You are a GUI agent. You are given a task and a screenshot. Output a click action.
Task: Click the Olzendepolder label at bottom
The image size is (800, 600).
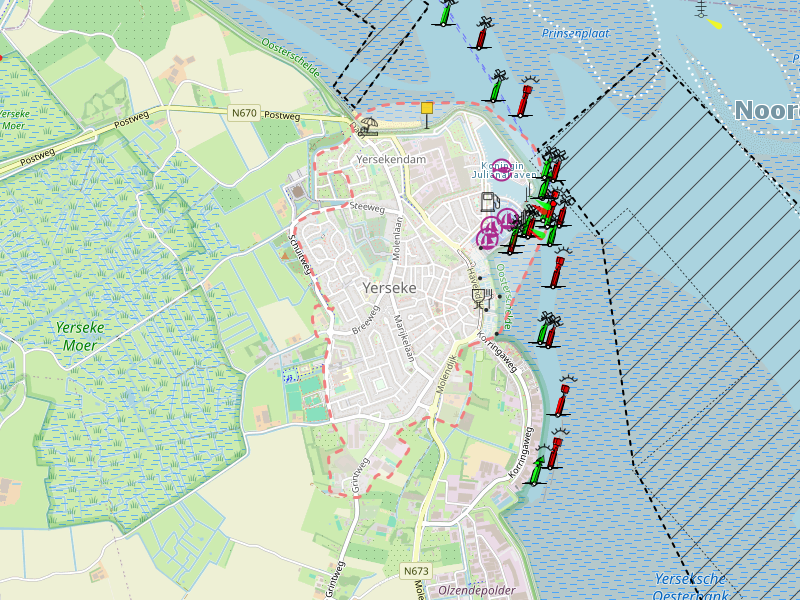coord(477,591)
